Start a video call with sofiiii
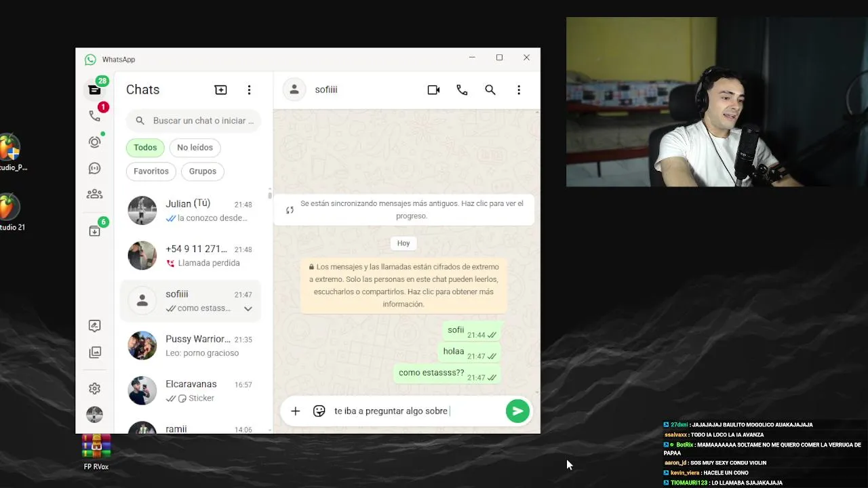This screenshot has width=868, height=488. pyautogui.click(x=434, y=89)
